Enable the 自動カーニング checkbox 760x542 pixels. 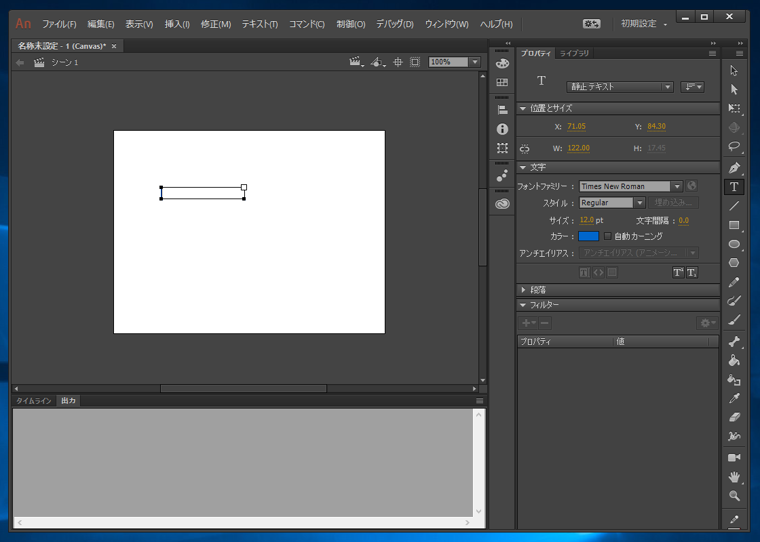pyautogui.click(x=607, y=236)
